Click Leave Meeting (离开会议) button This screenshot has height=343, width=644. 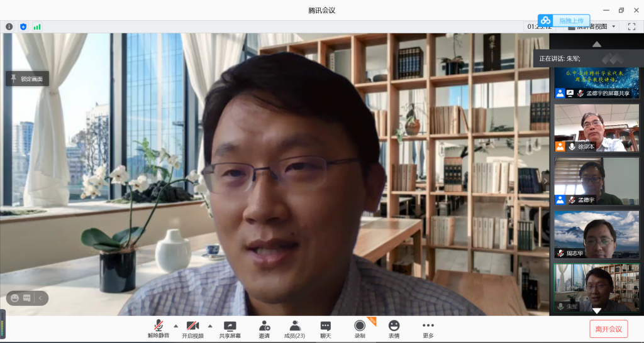click(x=608, y=329)
